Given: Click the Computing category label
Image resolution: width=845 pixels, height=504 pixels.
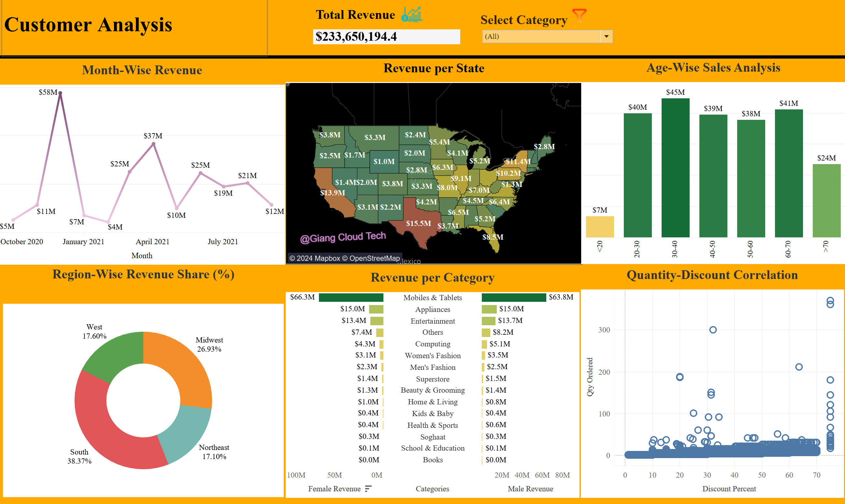Looking at the screenshot, I should tap(433, 344).
